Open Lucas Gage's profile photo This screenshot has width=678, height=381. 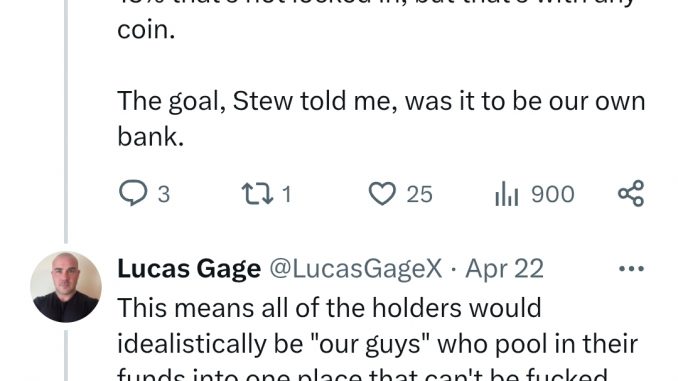click(66, 287)
